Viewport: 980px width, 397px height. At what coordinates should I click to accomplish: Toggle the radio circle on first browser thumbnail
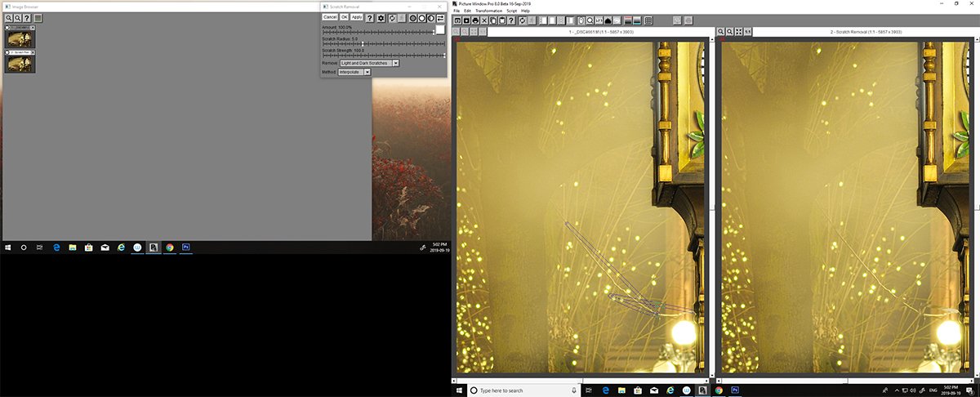[x=7, y=28]
